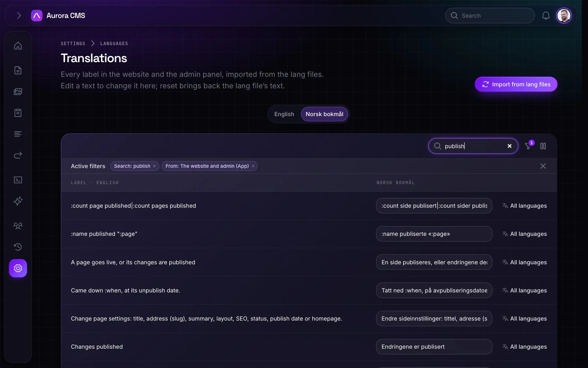Open the Redirects arrow icon in sidebar
The image size is (588, 368).
click(x=18, y=155)
